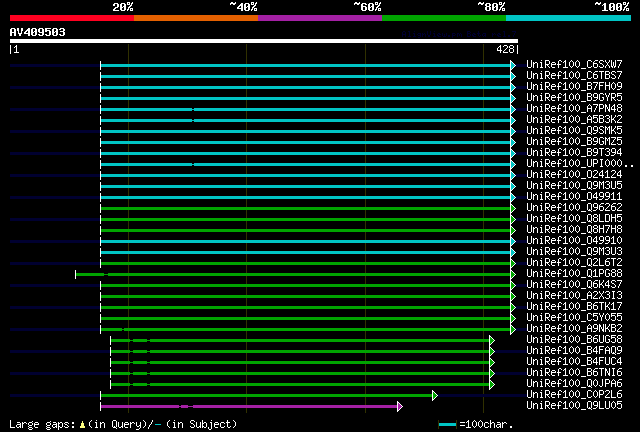
Task: Click the arrowhead ending the UniRef100_C0P2L6 bar
Action: point(435,395)
